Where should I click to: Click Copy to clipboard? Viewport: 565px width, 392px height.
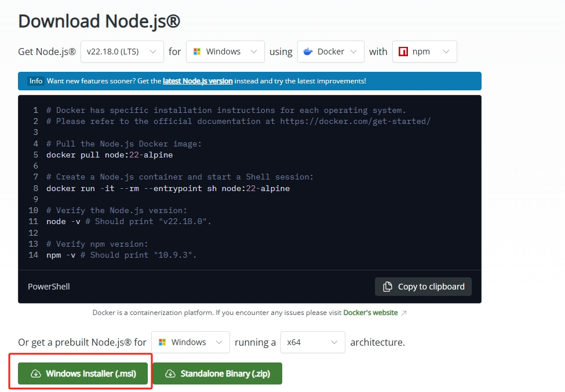[423, 286]
